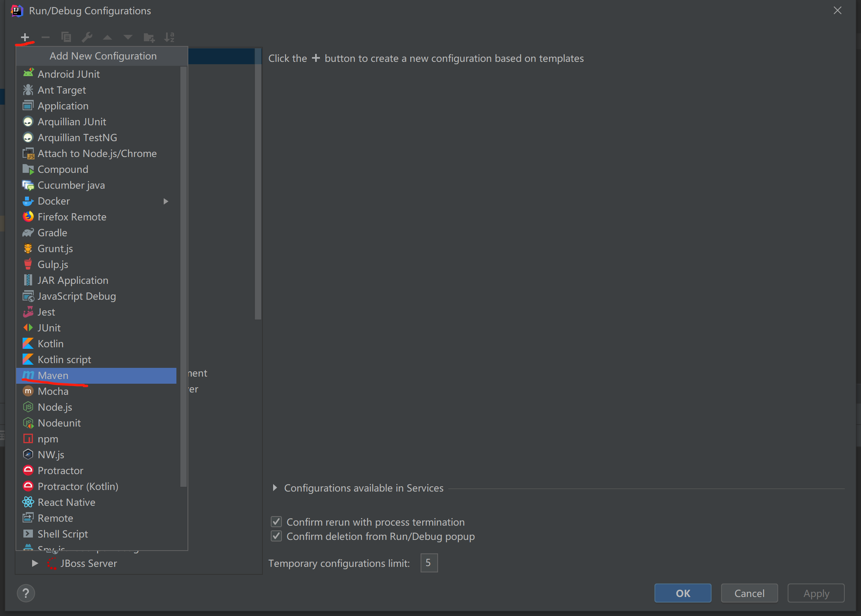Choose Jest configuration type

coord(96,312)
